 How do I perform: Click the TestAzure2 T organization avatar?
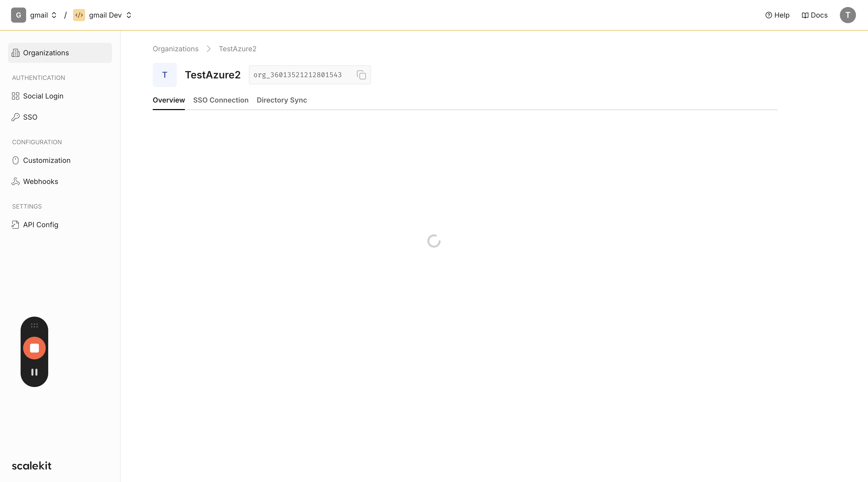pos(165,75)
